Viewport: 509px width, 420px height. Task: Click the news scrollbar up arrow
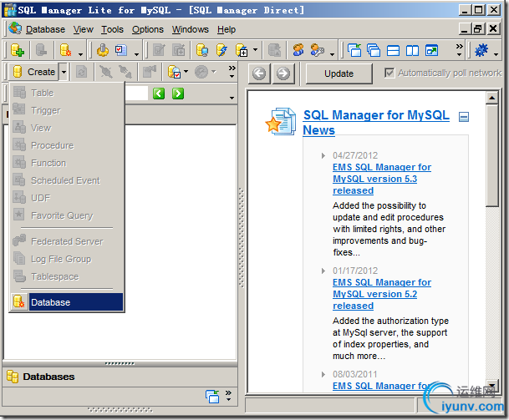[x=491, y=98]
